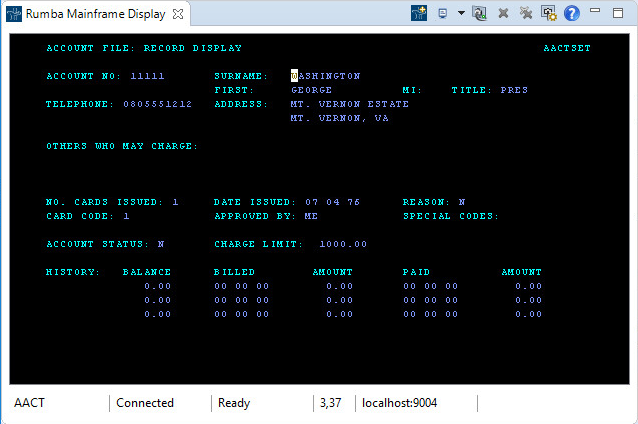Open Help with the blue question mark
This screenshot has height=424, width=638.
point(572,14)
